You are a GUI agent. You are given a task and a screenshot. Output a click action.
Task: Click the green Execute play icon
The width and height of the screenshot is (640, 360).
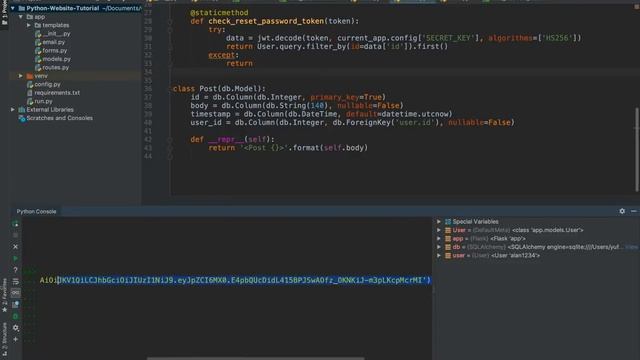pyautogui.click(x=16, y=258)
